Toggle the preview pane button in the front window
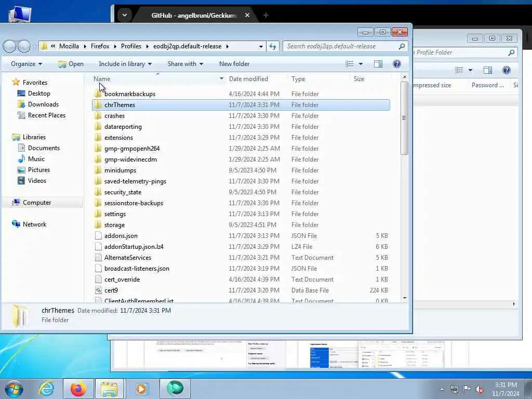This screenshot has height=399, width=532. coord(378,64)
